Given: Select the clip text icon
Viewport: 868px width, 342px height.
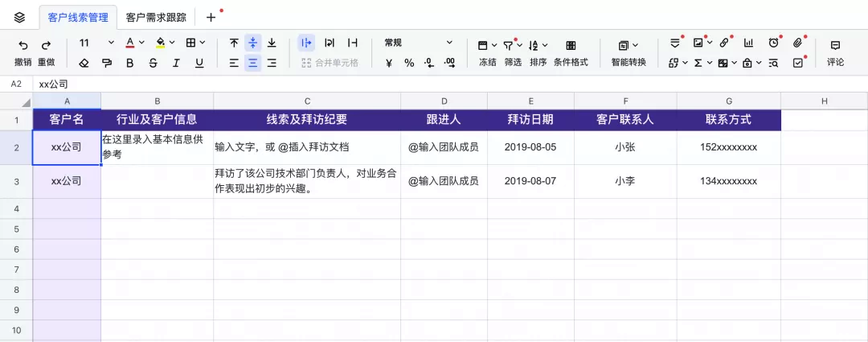Looking at the screenshot, I should tap(352, 43).
